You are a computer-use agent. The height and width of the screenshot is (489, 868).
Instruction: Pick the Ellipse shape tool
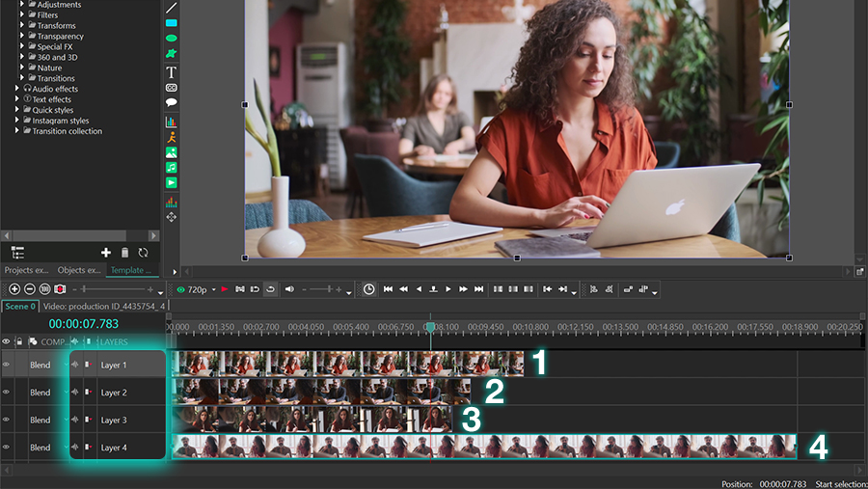tap(172, 38)
